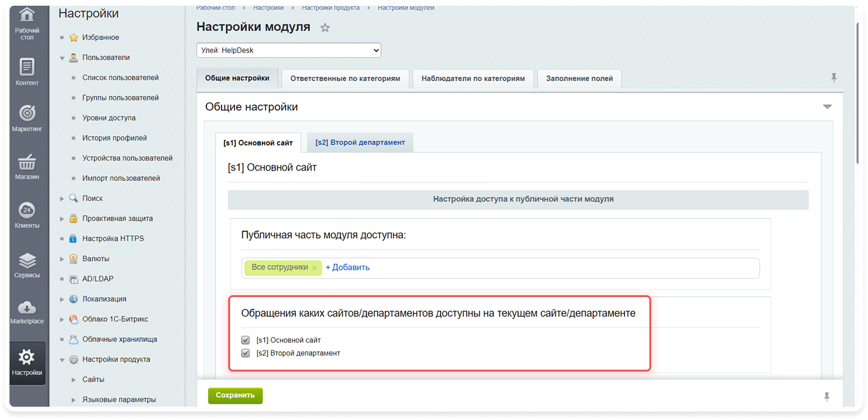
Task: Expand the Локализация tree node
Action: pyautogui.click(x=62, y=299)
